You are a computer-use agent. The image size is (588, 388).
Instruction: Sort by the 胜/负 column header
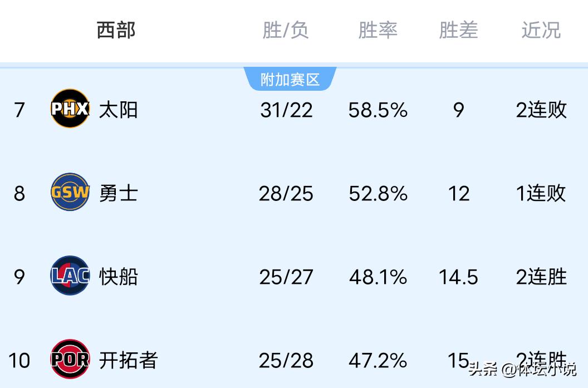(x=286, y=30)
